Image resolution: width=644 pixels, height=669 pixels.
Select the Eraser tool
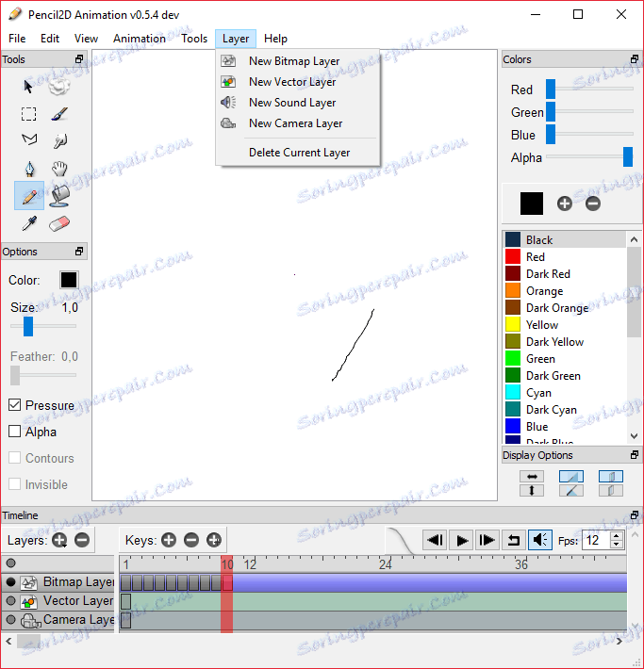[x=59, y=223]
